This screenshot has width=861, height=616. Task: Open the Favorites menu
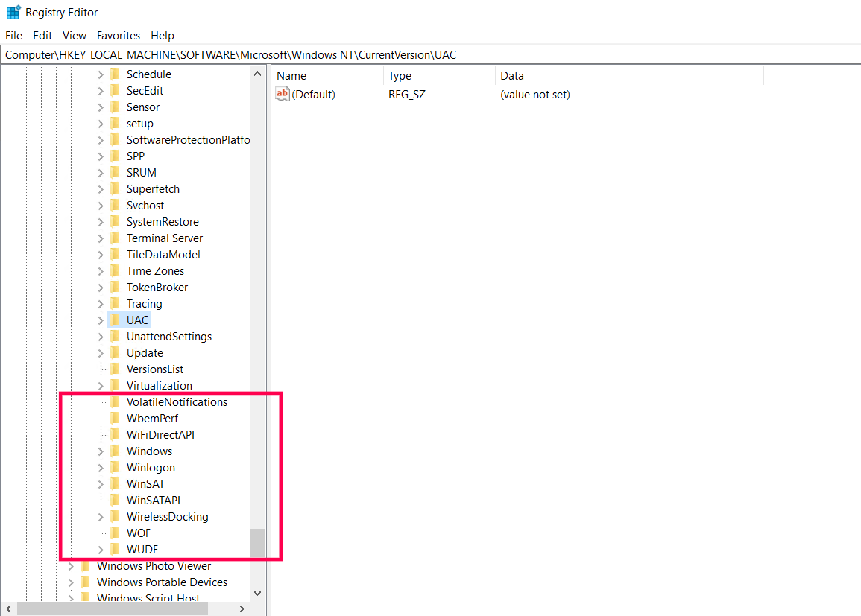[x=119, y=36]
